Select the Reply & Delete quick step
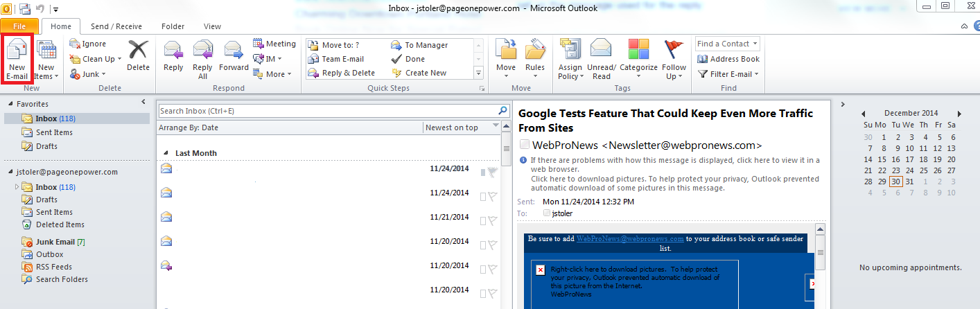This screenshot has height=309, width=980. [x=342, y=73]
